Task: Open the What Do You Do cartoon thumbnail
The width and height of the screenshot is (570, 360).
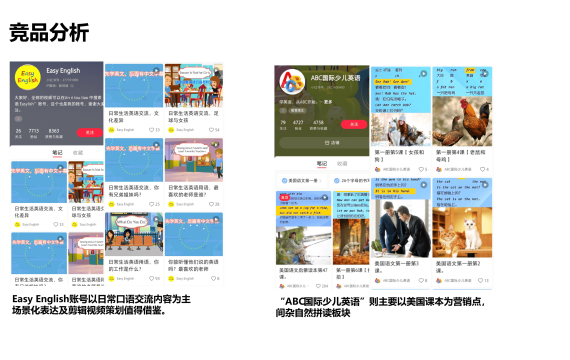Action: (134, 234)
